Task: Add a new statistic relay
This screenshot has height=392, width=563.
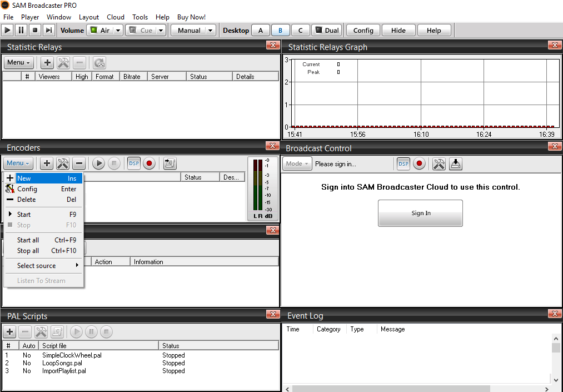Action: tap(47, 62)
